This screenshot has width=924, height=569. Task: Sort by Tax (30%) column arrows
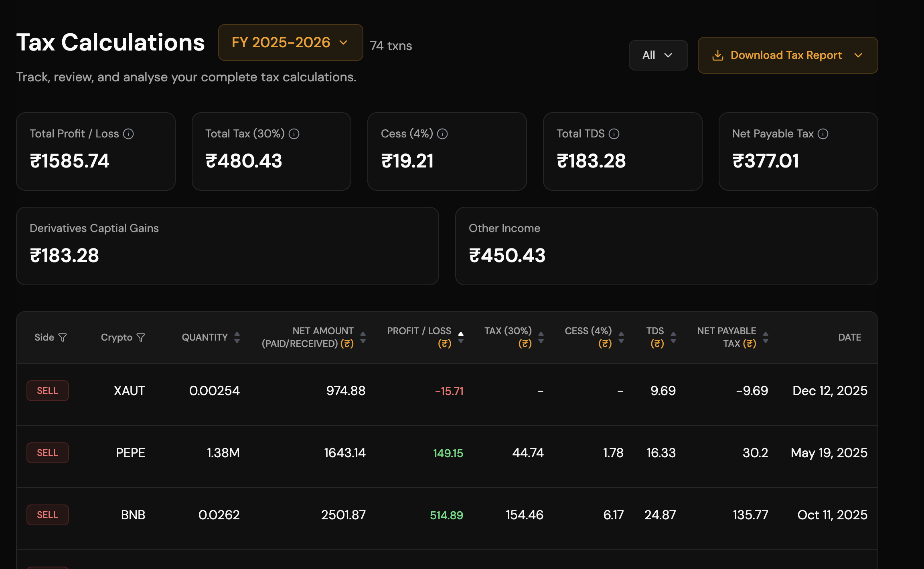(x=541, y=337)
